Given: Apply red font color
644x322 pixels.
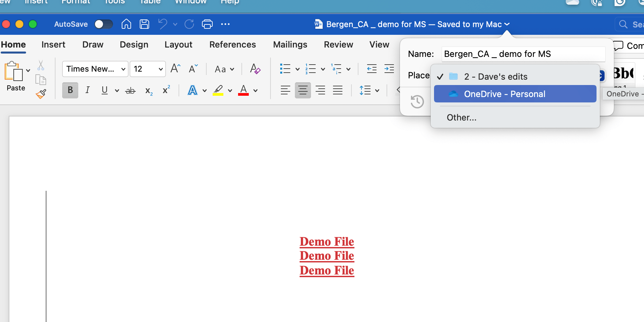Looking at the screenshot, I should [243, 90].
